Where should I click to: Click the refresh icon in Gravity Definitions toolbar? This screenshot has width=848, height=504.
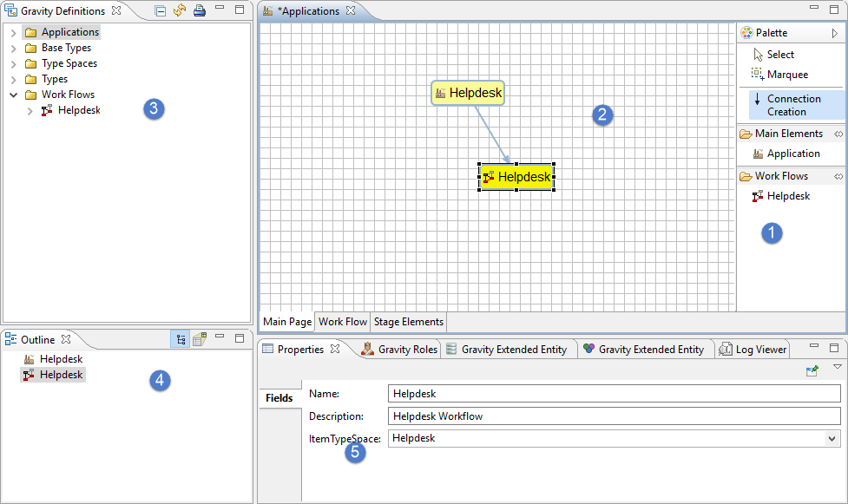[180, 11]
